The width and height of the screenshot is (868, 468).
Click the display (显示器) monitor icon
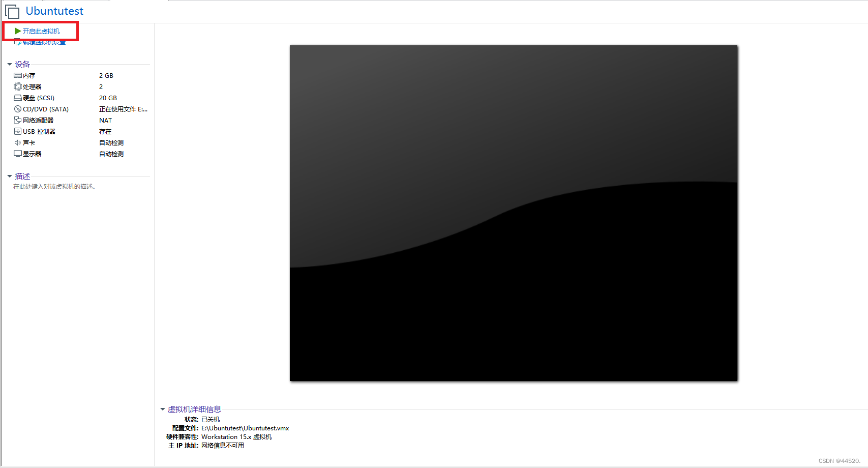tap(18, 154)
